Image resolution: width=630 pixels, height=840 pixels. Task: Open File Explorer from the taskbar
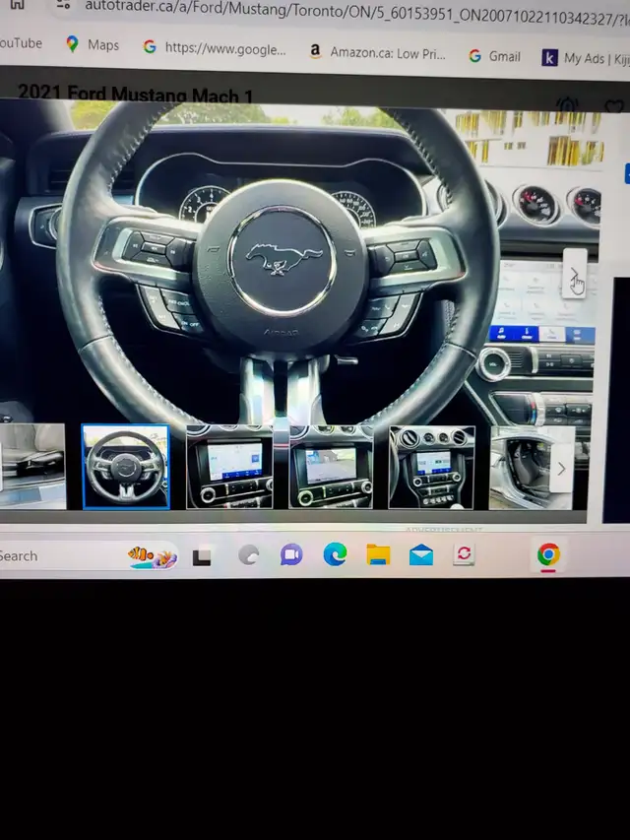pos(378,554)
